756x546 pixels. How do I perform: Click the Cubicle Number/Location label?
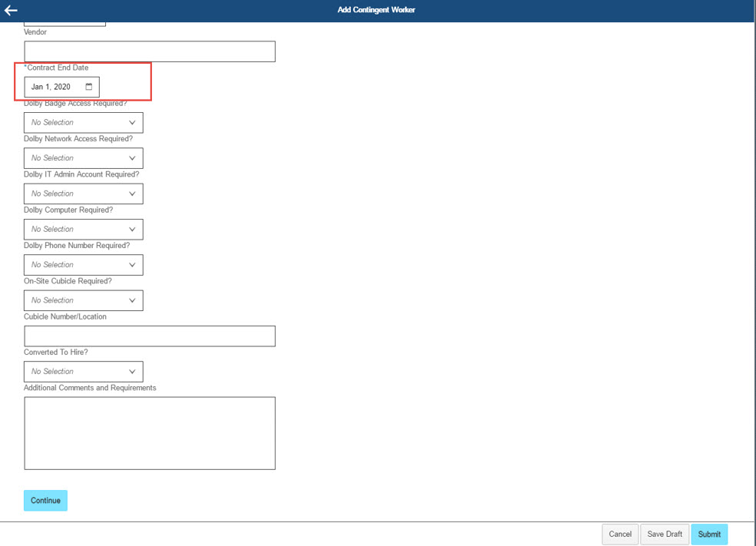coord(65,316)
